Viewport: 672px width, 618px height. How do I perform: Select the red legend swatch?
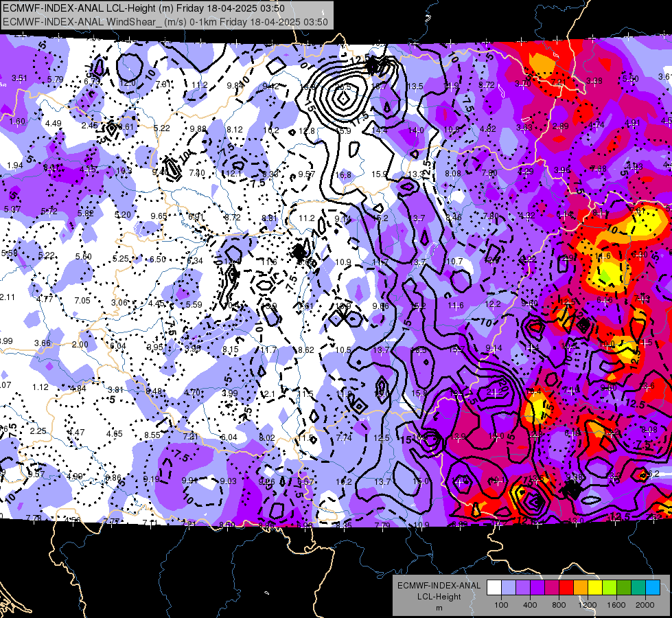(566, 588)
